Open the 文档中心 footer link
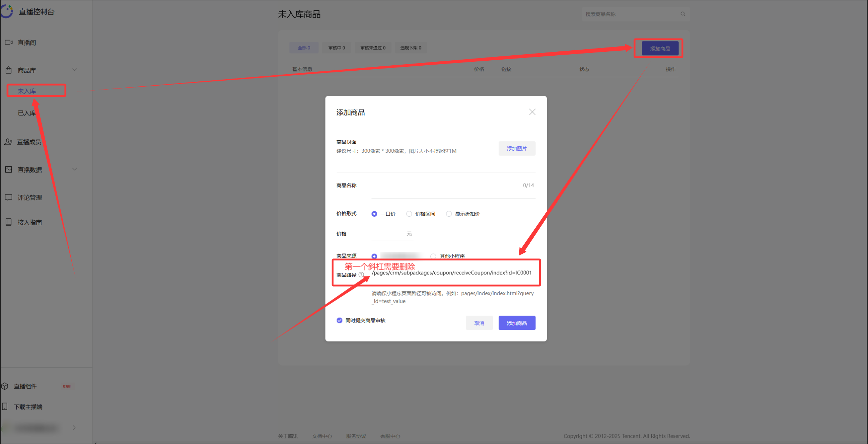Screen dimensions: 868x444 322,436
